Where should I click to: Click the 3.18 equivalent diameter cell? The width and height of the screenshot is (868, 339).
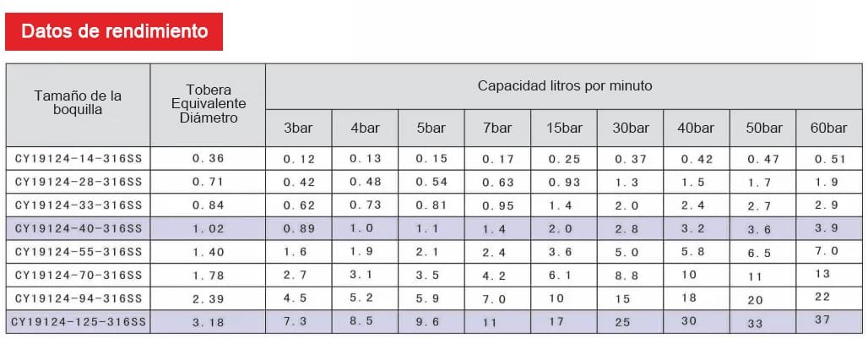pos(209,322)
